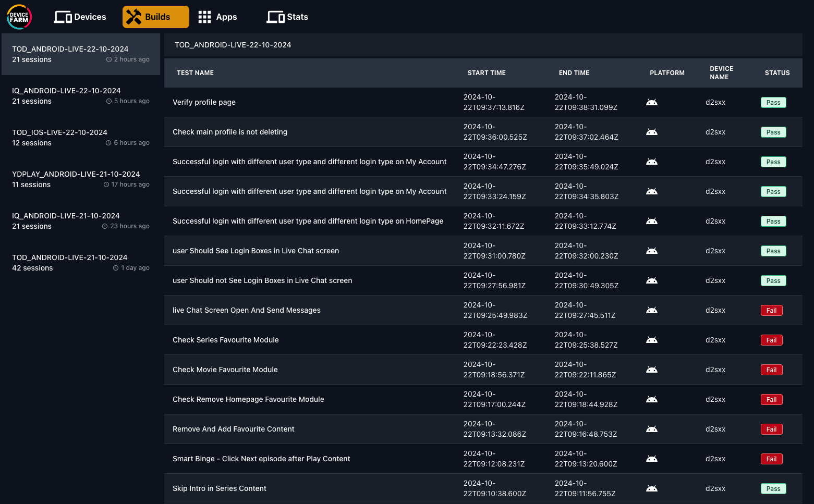This screenshot has height=504, width=814.
Task: Open test Remove And Add Favourite Content
Action: point(234,429)
